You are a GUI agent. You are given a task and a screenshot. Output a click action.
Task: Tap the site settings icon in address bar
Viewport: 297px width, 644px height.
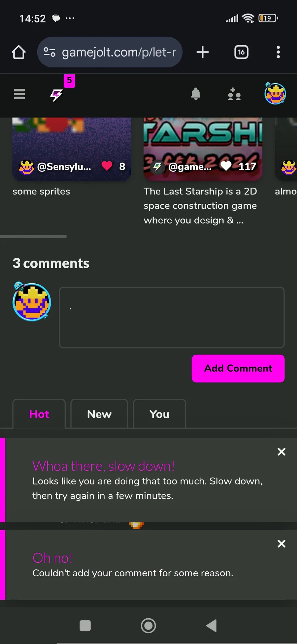49,52
